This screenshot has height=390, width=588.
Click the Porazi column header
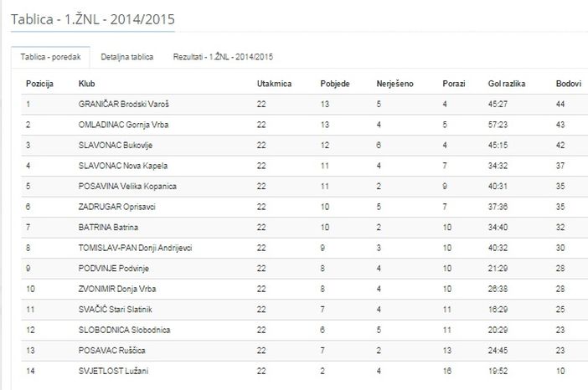point(454,84)
